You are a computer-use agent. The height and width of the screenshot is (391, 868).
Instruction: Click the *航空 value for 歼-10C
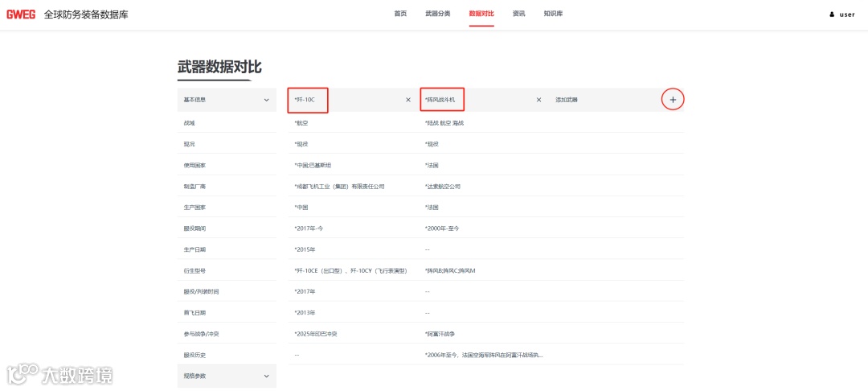pyautogui.click(x=301, y=123)
